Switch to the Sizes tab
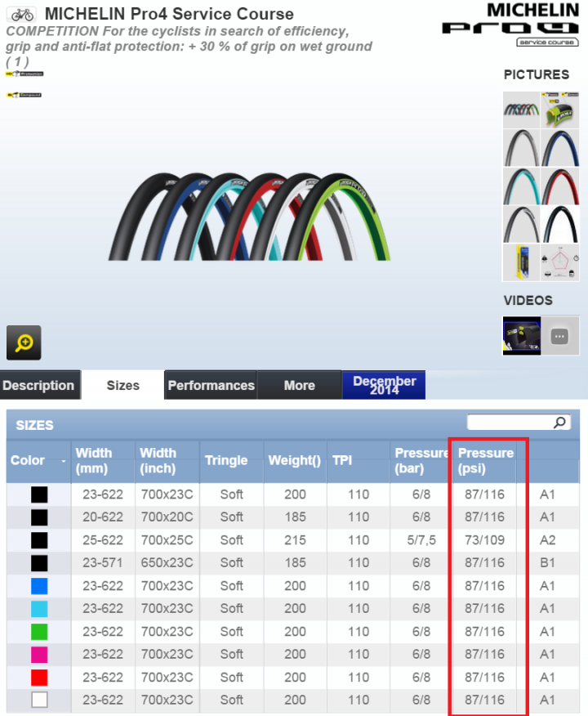The height and width of the screenshot is (716, 588). coord(122,385)
